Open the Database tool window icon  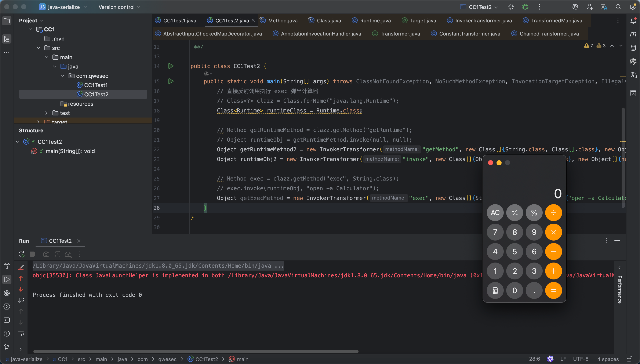click(633, 48)
